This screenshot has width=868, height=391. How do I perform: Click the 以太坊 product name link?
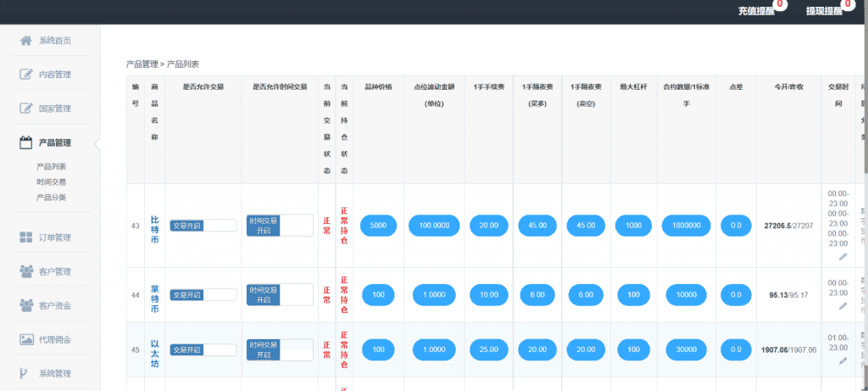(155, 355)
